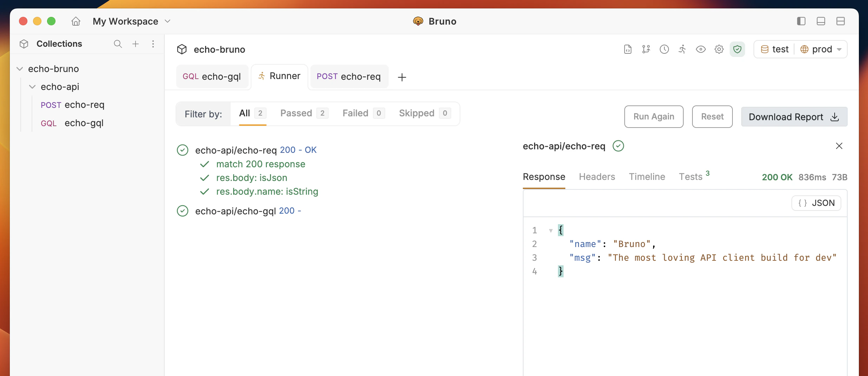Image resolution: width=868 pixels, height=376 pixels.
Task: Toggle safe mode shield icon
Action: tap(737, 49)
